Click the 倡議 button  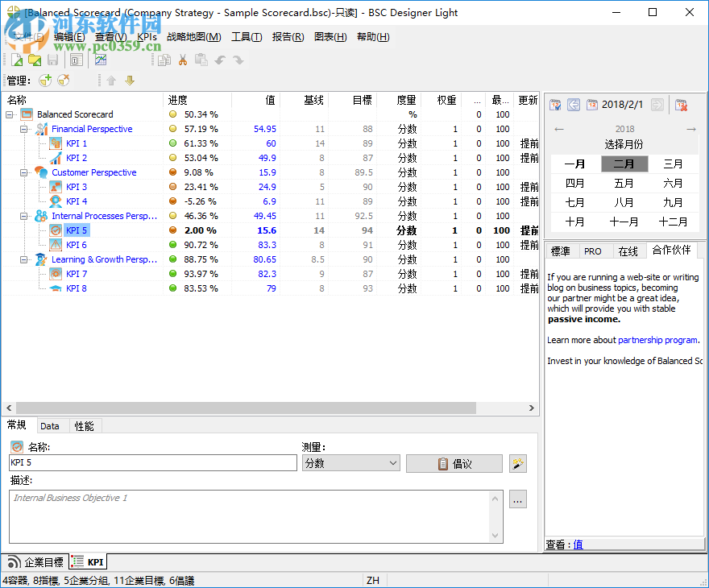[454, 462]
